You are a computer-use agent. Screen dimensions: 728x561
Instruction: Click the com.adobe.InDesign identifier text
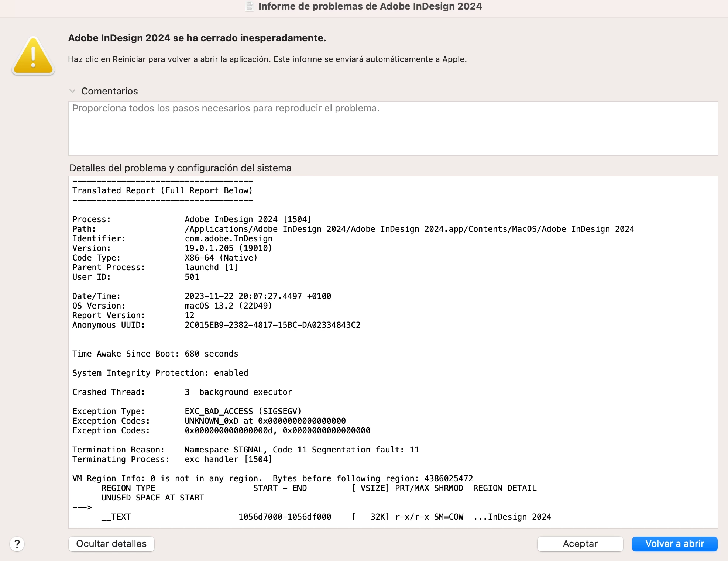(229, 238)
